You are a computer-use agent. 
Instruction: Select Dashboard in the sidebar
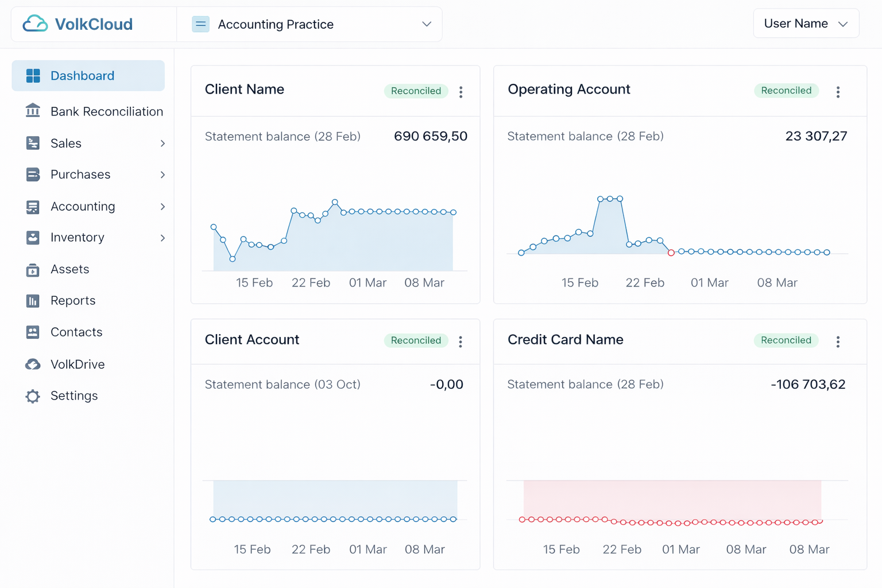pos(88,76)
